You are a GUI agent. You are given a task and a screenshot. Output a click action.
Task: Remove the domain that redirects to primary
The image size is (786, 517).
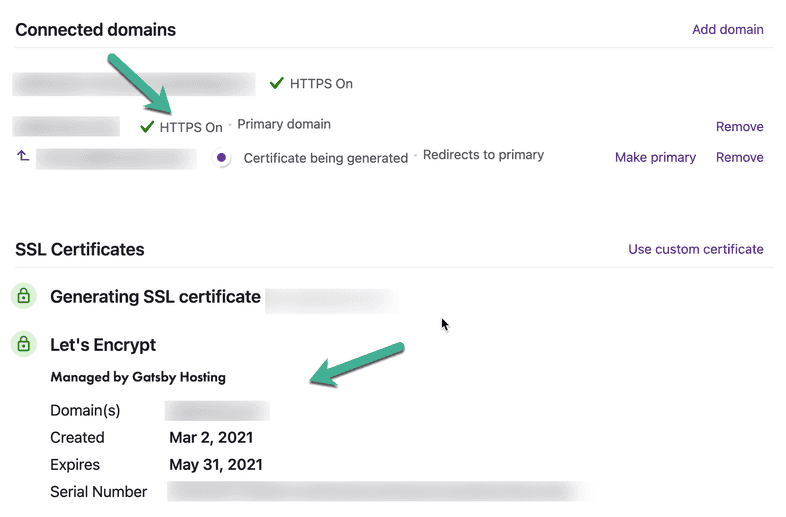tap(739, 158)
